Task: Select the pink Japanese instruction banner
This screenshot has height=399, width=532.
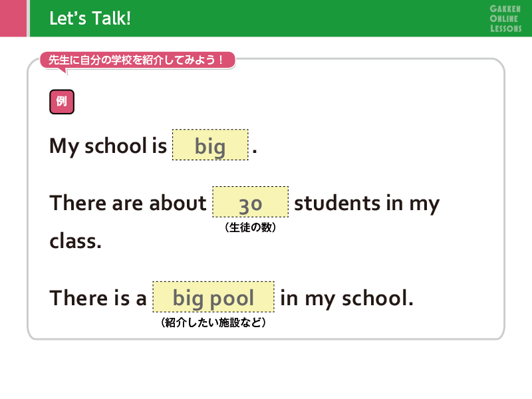Action: pos(138,60)
